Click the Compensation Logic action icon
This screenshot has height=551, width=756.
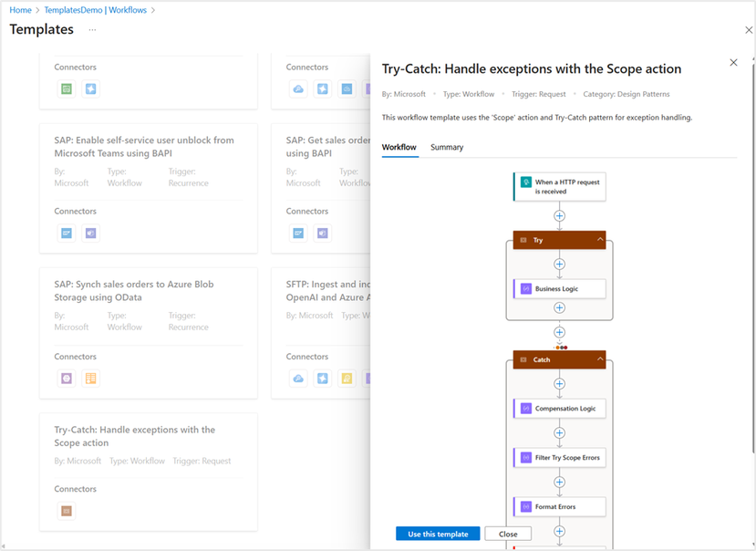coord(526,408)
